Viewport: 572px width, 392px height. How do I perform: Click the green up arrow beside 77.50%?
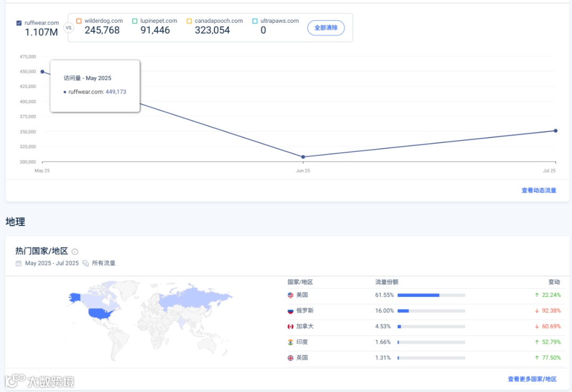coord(537,358)
